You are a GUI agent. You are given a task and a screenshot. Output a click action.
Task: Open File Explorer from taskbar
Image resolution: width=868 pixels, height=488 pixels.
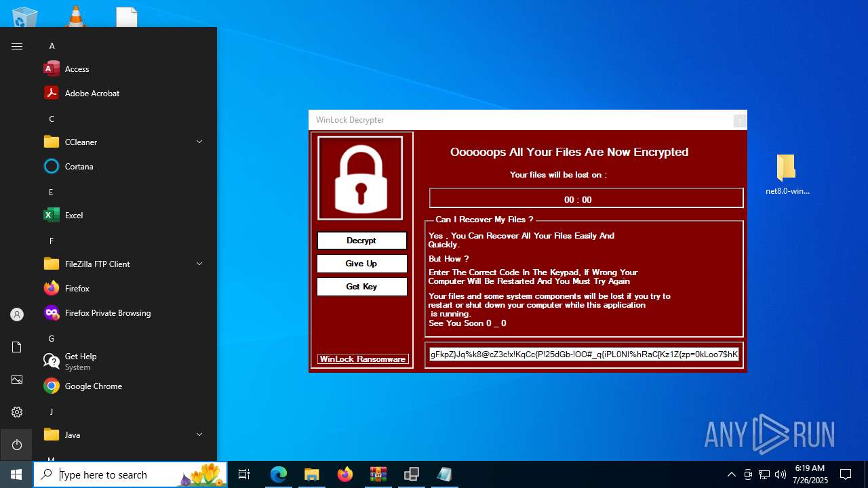pos(312,474)
